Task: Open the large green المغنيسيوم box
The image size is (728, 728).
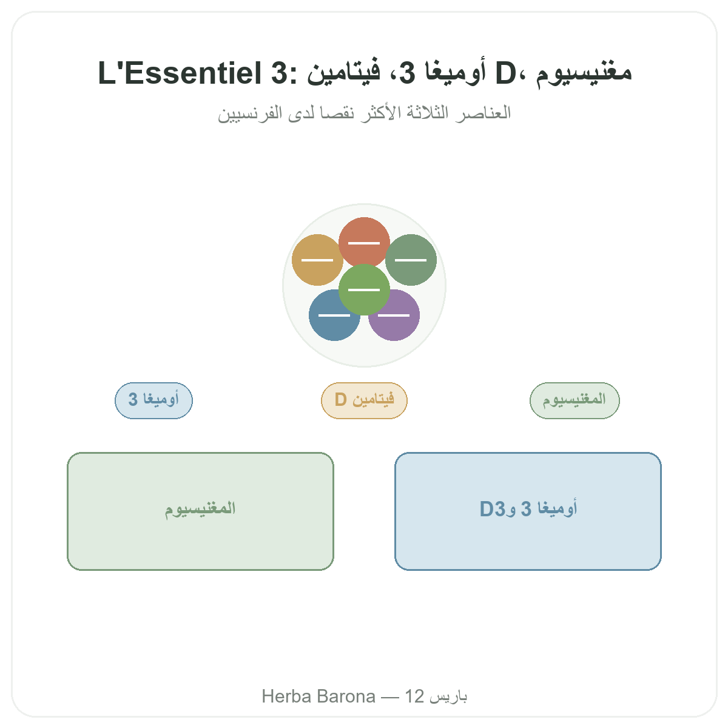Action: tap(200, 511)
